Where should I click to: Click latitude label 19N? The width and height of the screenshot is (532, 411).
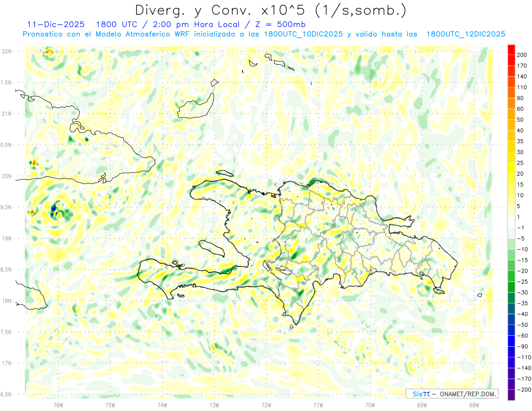coord(7,239)
